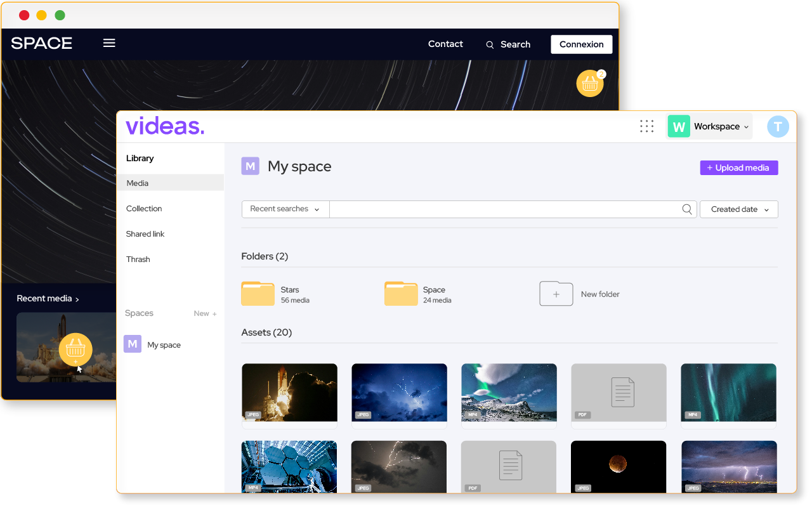The width and height of the screenshot is (812, 510).
Task: Click the videas logo
Action: tap(165, 126)
